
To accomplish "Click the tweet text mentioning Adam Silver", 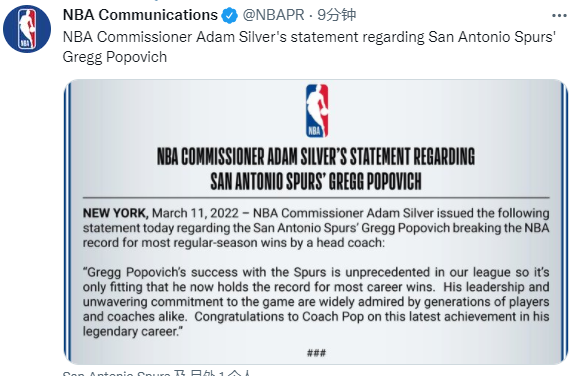I will point(309,37).
